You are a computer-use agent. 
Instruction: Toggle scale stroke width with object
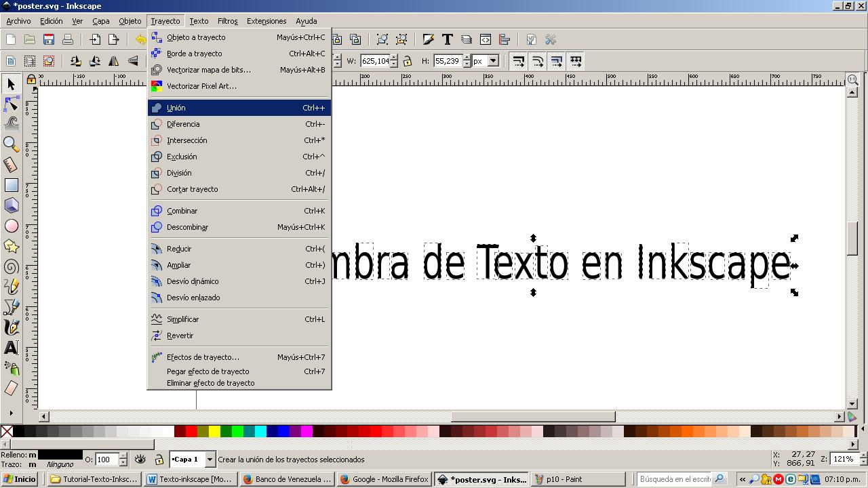tap(518, 61)
